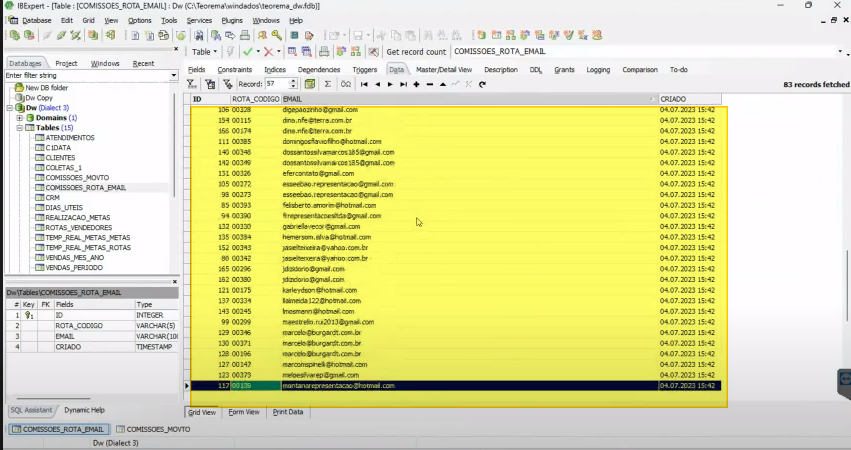This screenshot has height=450, width=851.
Task: Switch to COMISSOES_MOVTO window tab
Action: [153, 429]
